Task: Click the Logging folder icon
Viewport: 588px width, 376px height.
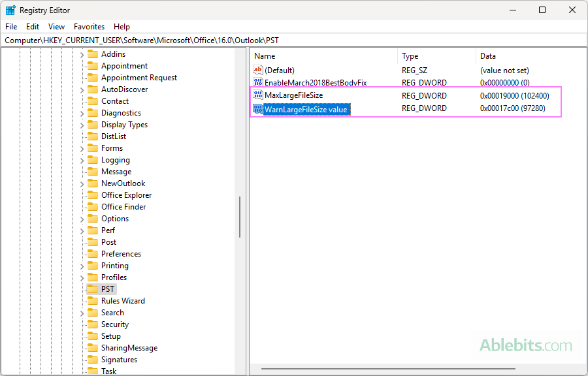Action: tap(93, 160)
